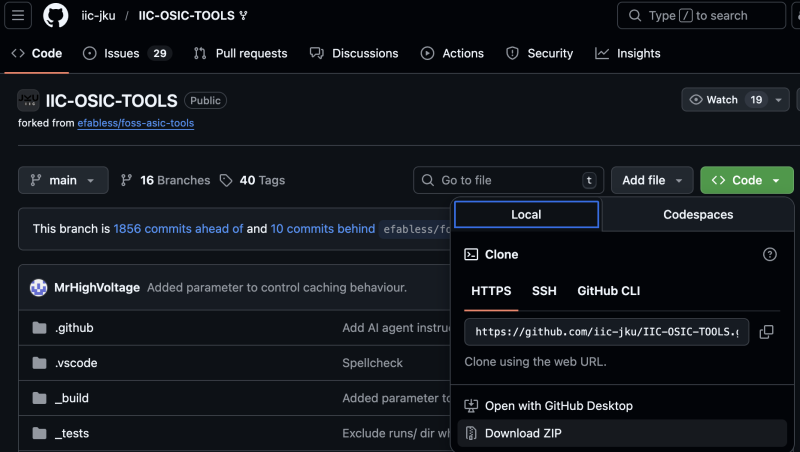Screen dimensions: 800x452
Task: Select the GitHub CLI clone option
Action: click(608, 291)
